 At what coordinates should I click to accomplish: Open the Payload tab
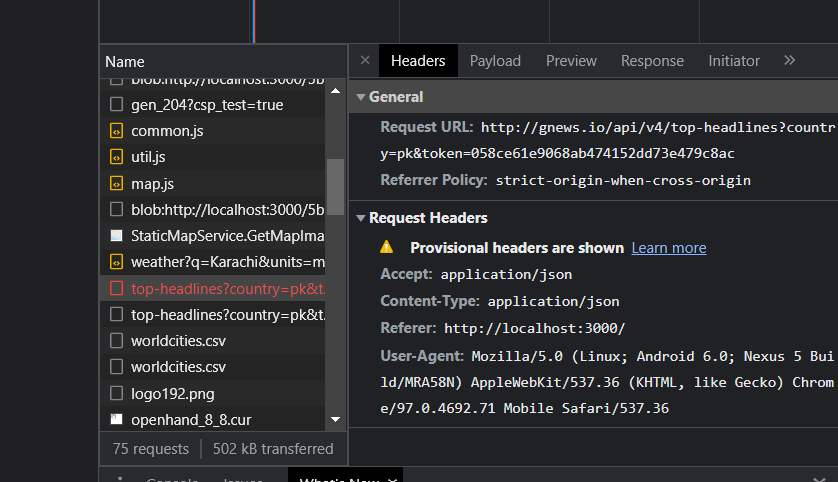[x=495, y=60]
